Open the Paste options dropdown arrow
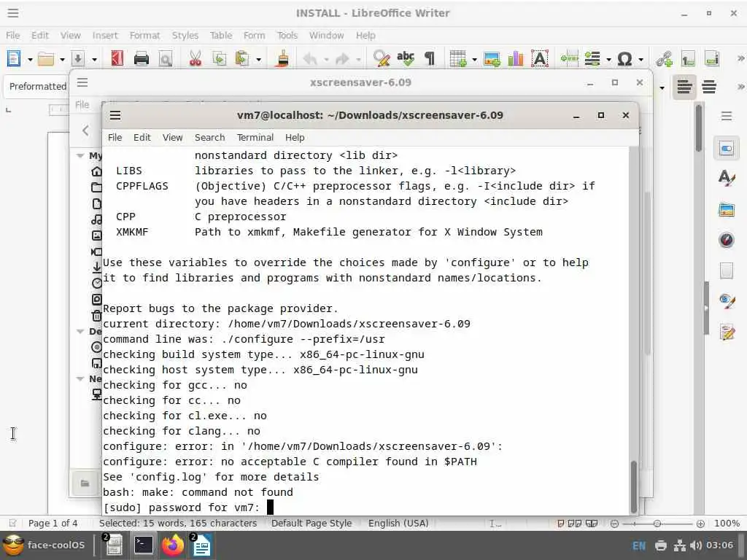Viewport: 747px width, 560px height. click(x=259, y=60)
